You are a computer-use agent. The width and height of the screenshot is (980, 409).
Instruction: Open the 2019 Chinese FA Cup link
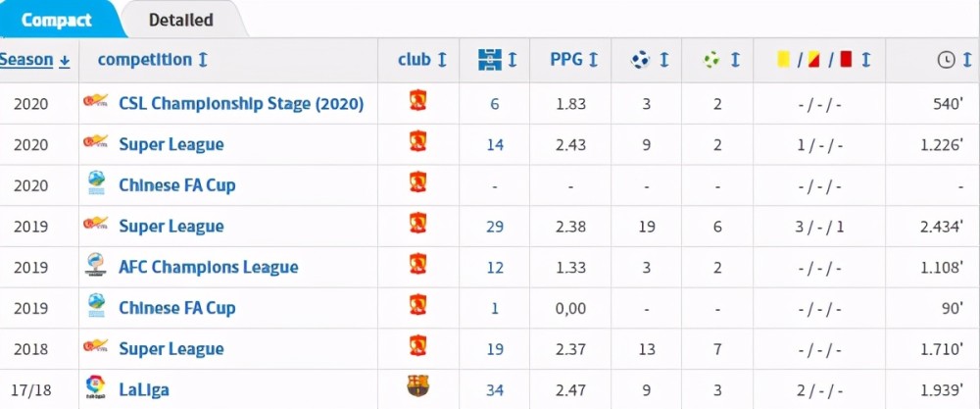pos(176,308)
